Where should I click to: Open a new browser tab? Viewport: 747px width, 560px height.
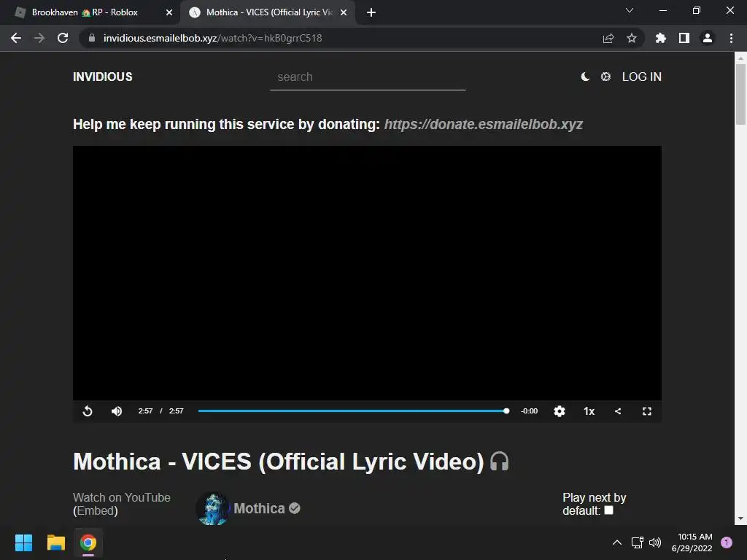[371, 12]
